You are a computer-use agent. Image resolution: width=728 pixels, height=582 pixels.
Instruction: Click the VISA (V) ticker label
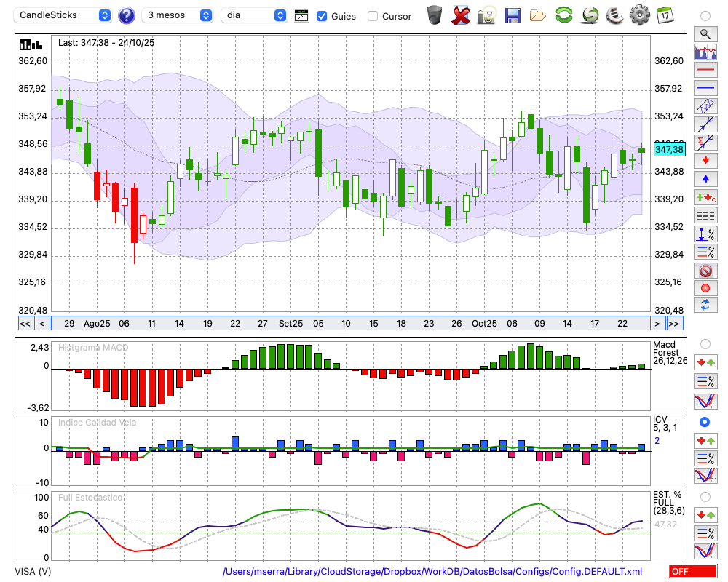(33, 571)
